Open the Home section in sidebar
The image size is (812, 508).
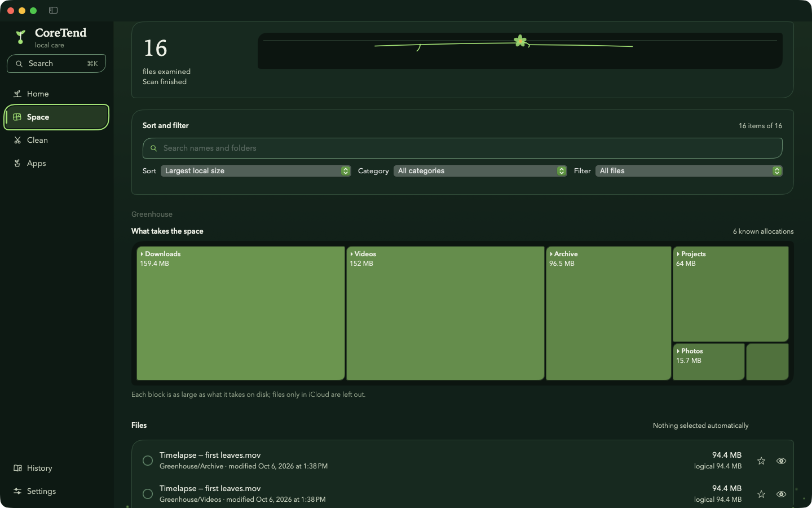click(x=56, y=94)
